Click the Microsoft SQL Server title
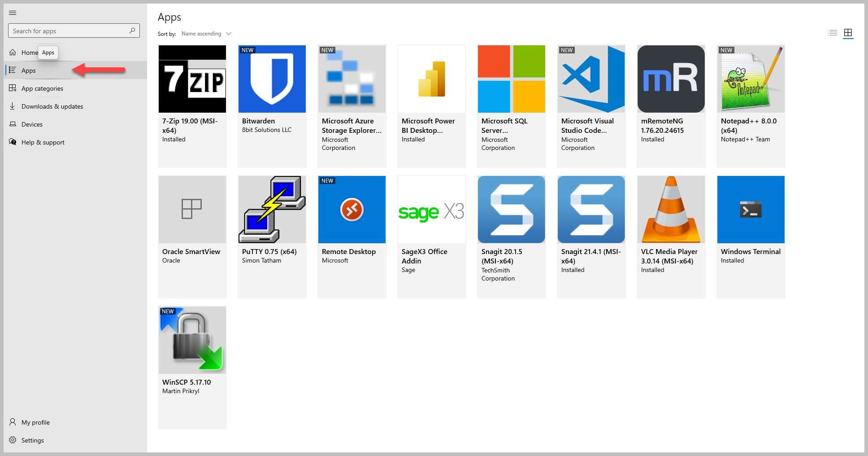The height and width of the screenshot is (456, 868). pos(504,126)
